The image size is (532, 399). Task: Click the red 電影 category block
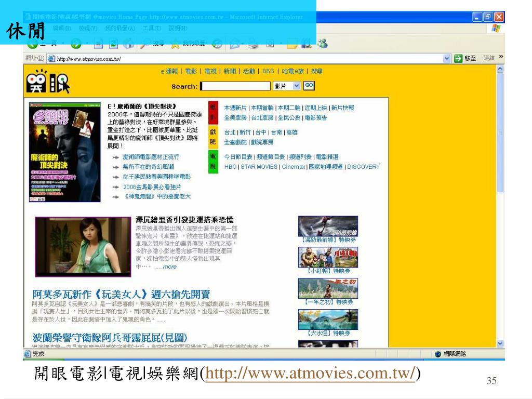pyautogui.click(x=212, y=113)
